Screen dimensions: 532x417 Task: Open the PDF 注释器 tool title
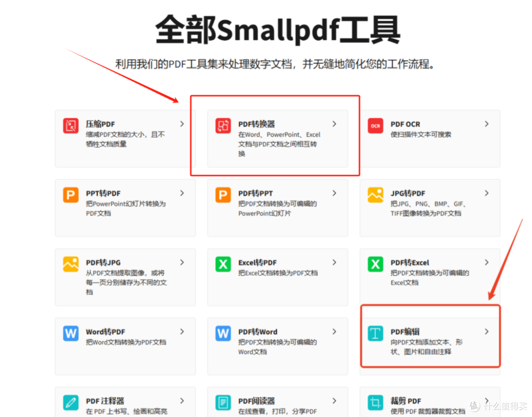click(x=105, y=401)
